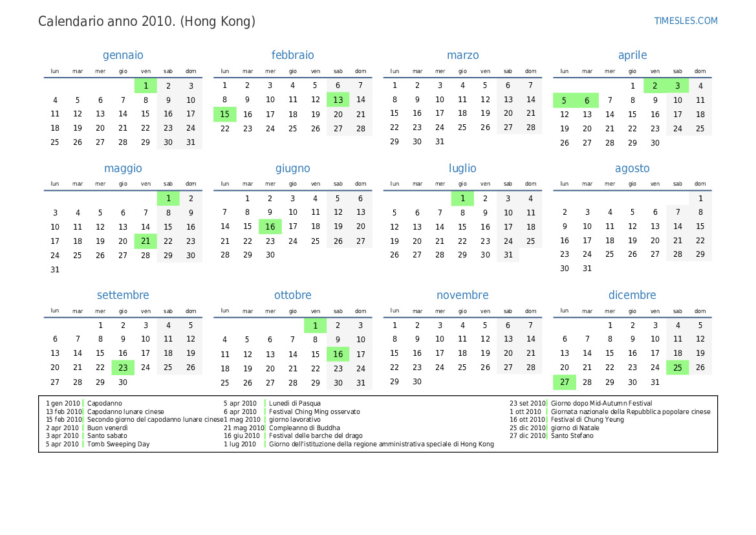Click the settembre month heading

[x=123, y=295]
